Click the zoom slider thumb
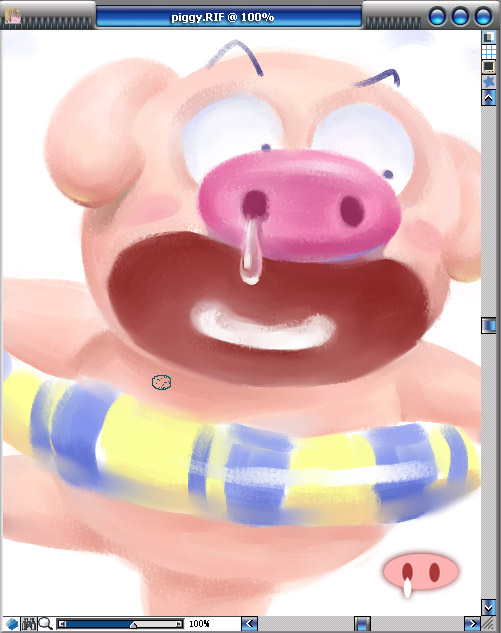Image resolution: width=501 pixels, height=633 pixels. [x=133, y=625]
